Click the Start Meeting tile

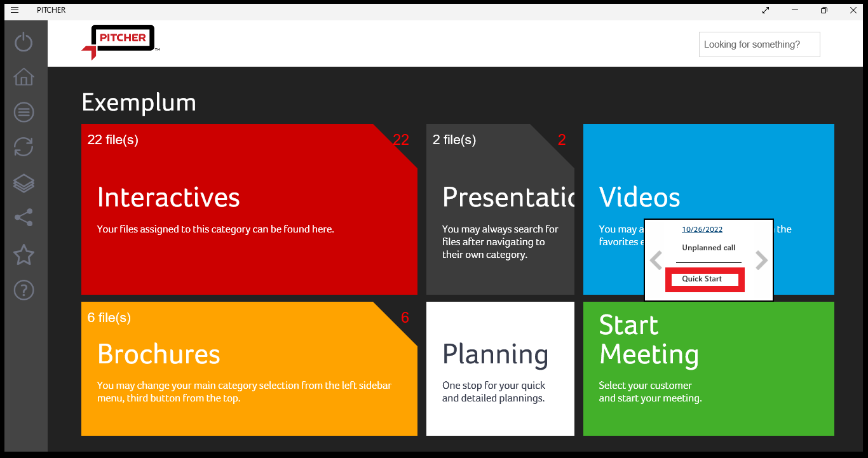pos(708,368)
